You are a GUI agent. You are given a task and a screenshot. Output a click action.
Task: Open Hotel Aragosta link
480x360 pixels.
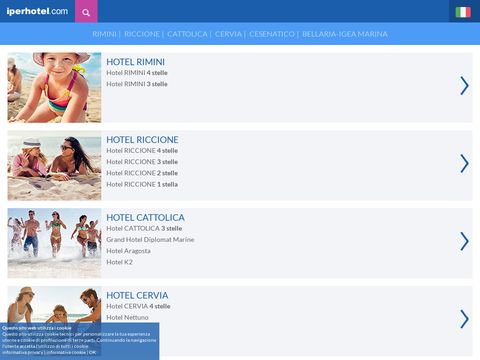tap(128, 251)
